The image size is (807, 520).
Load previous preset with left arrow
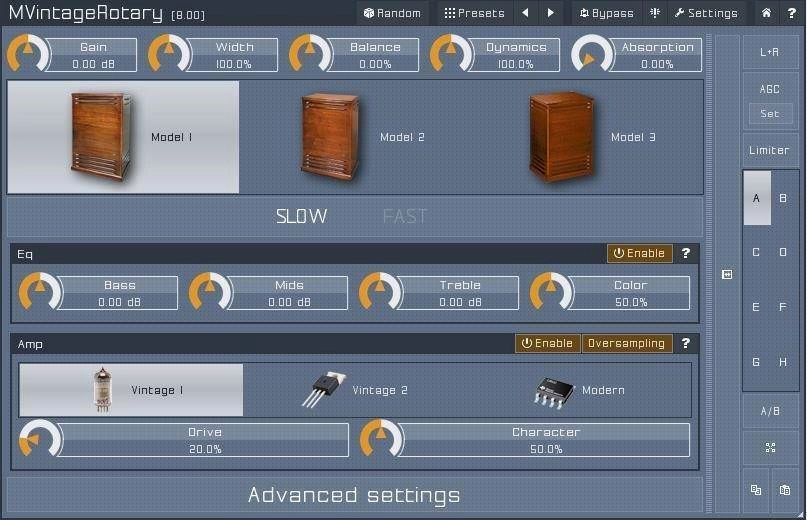coord(525,13)
